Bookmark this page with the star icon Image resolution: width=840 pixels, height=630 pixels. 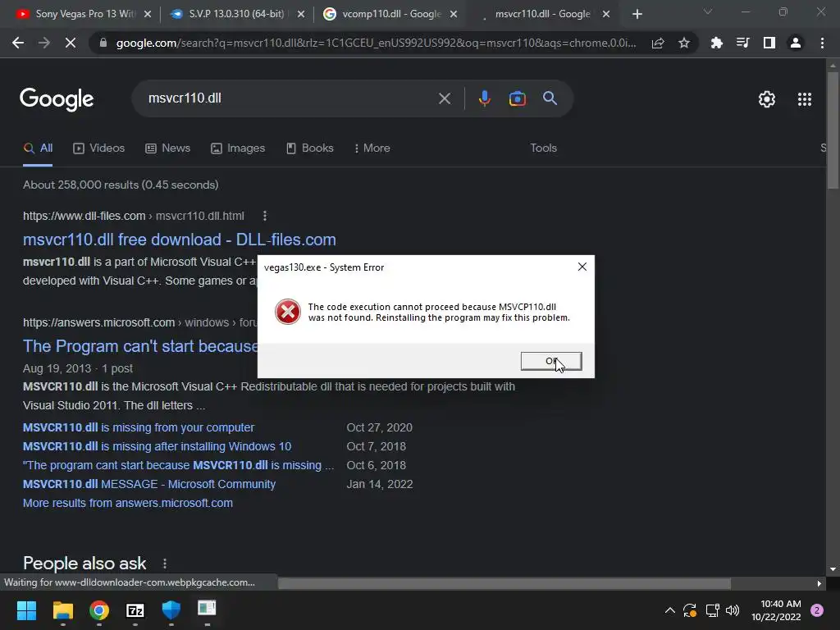click(684, 43)
